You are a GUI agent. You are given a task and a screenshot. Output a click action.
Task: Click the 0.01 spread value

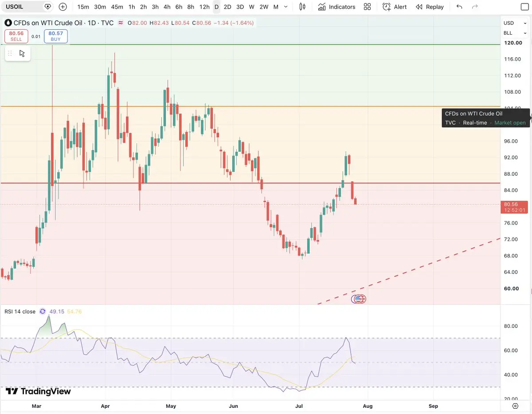[x=36, y=36]
